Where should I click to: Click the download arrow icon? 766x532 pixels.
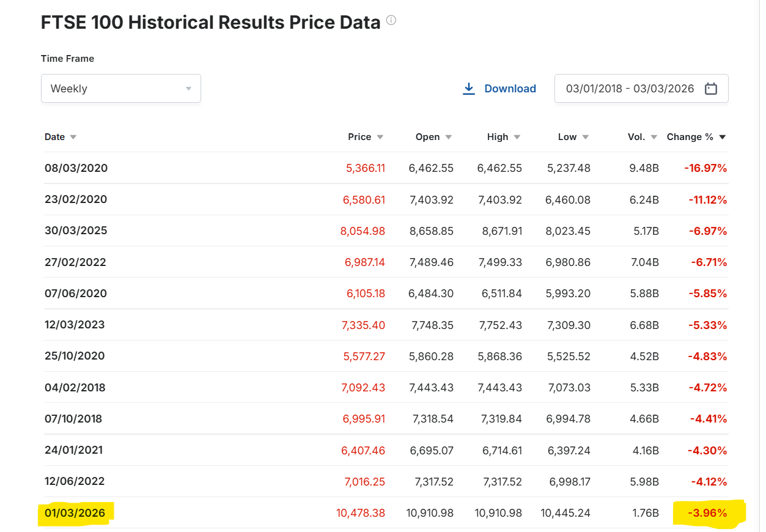point(469,89)
